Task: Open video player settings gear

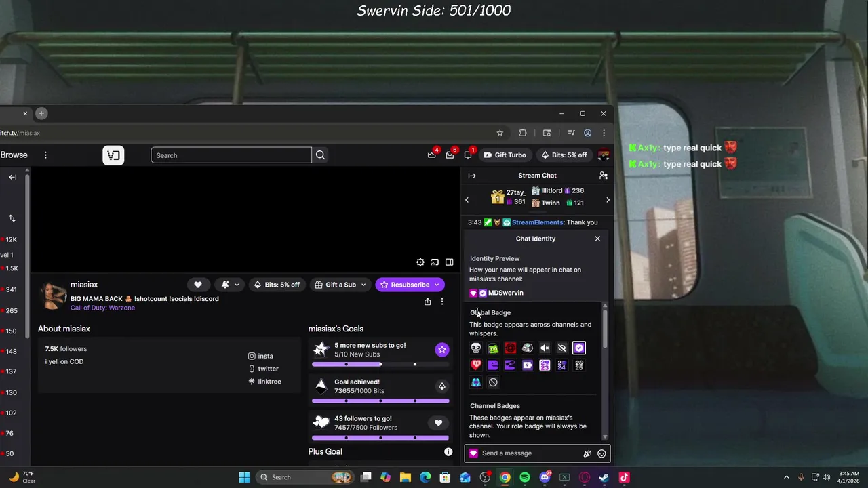Action: click(x=420, y=262)
